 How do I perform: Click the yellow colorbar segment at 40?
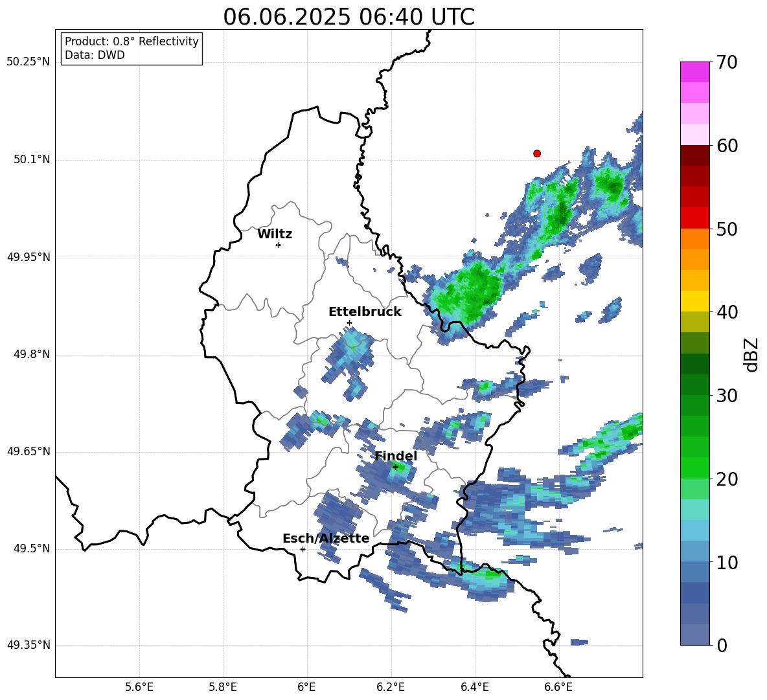point(694,301)
